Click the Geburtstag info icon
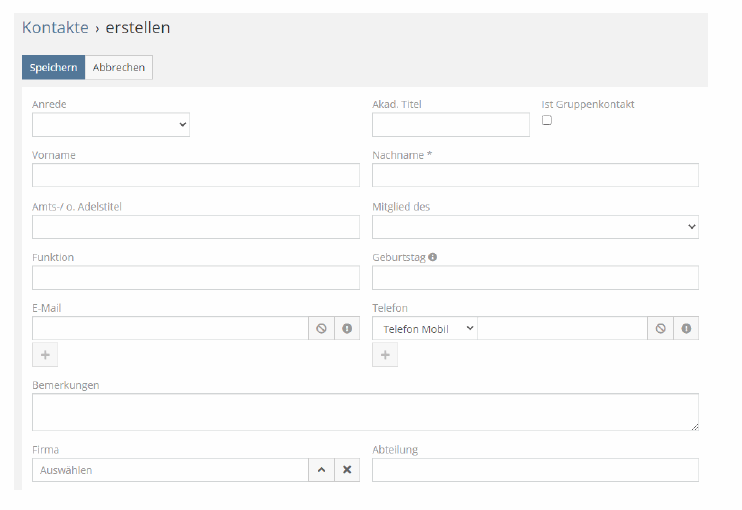The image size is (742, 510). tap(433, 257)
